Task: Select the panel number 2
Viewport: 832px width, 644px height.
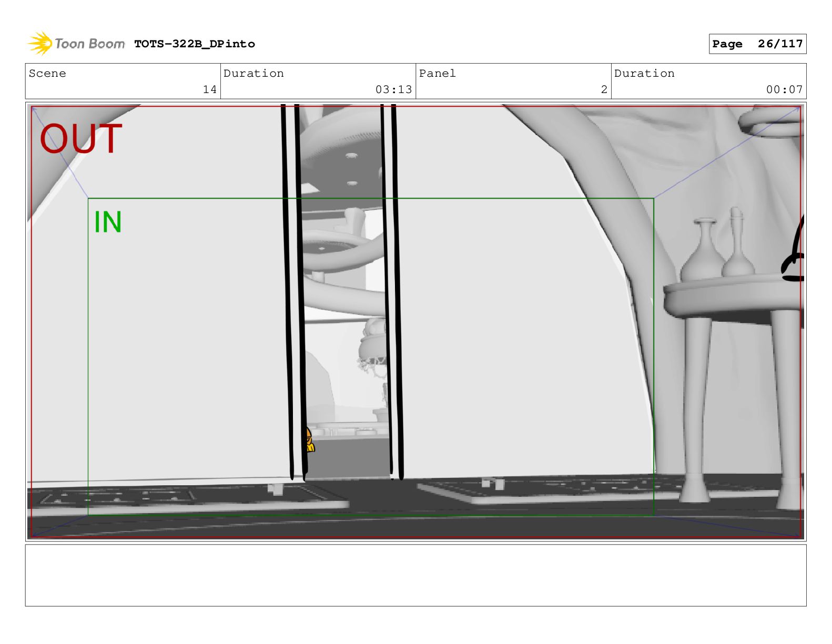Action: tap(604, 89)
